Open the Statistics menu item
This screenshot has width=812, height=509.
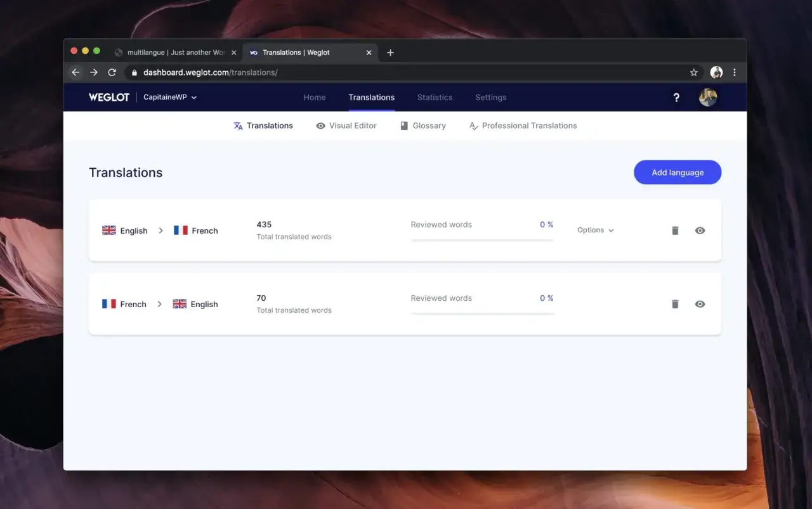(x=435, y=97)
